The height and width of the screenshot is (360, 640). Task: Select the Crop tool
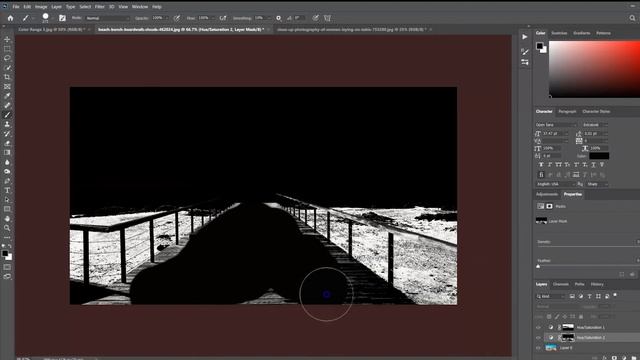tap(7, 77)
